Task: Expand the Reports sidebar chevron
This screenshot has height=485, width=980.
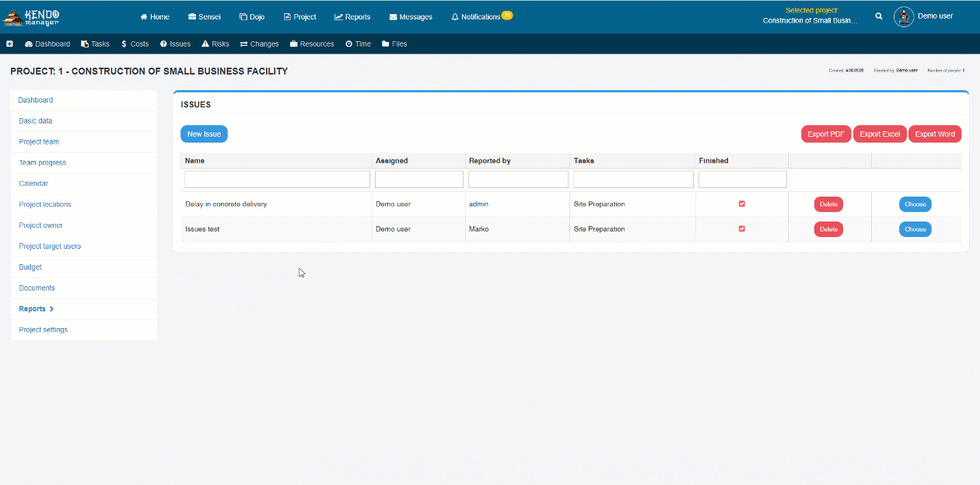Action: pos(51,309)
